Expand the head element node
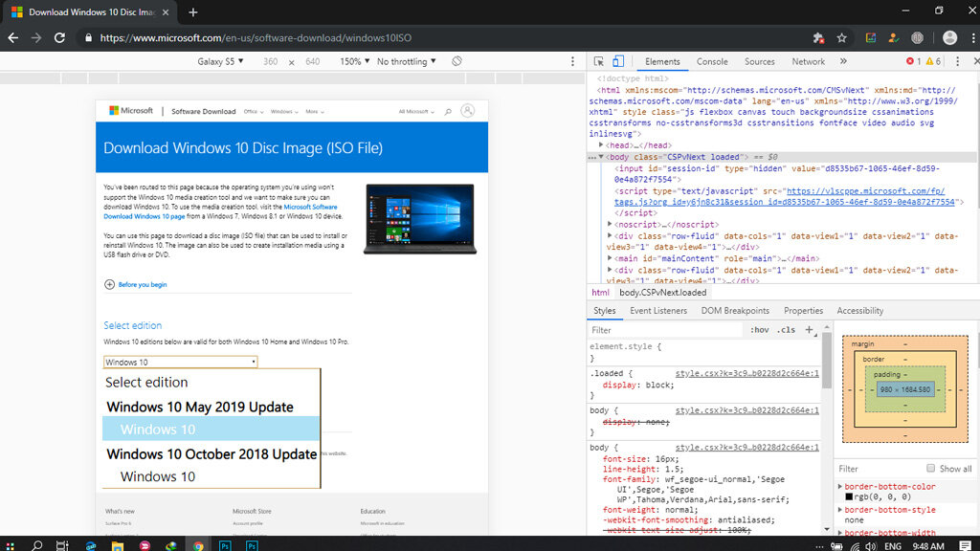 (601, 145)
